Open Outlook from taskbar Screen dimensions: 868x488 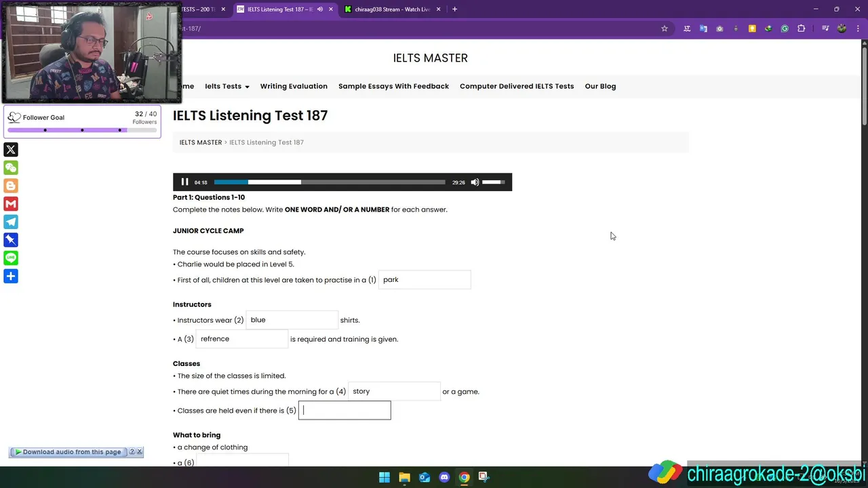click(425, 477)
